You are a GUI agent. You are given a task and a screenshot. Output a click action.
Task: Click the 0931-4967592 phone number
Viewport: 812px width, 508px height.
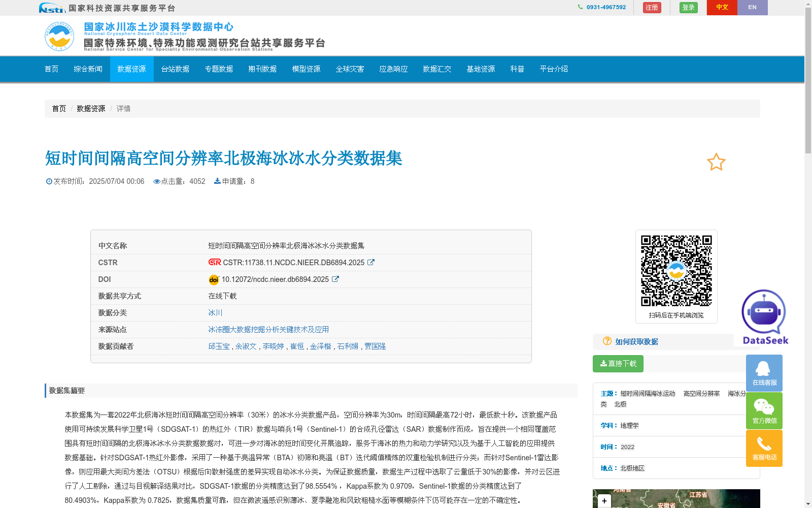point(606,7)
